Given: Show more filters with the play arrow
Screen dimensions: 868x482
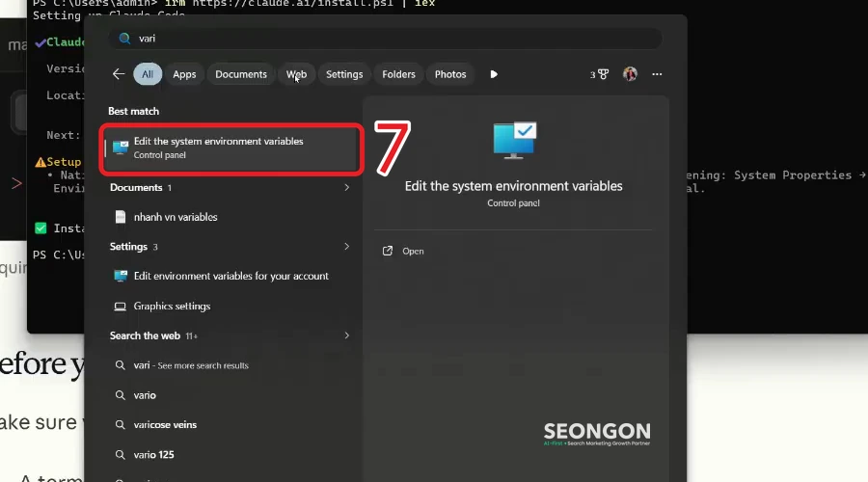Looking at the screenshot, I should pos(494,74).
